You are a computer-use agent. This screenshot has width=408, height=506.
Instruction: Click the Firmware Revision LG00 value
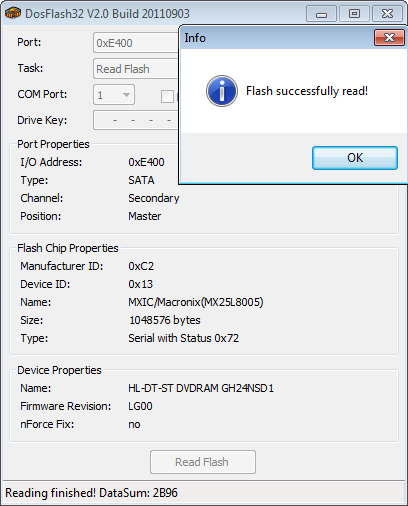[140, 406]
